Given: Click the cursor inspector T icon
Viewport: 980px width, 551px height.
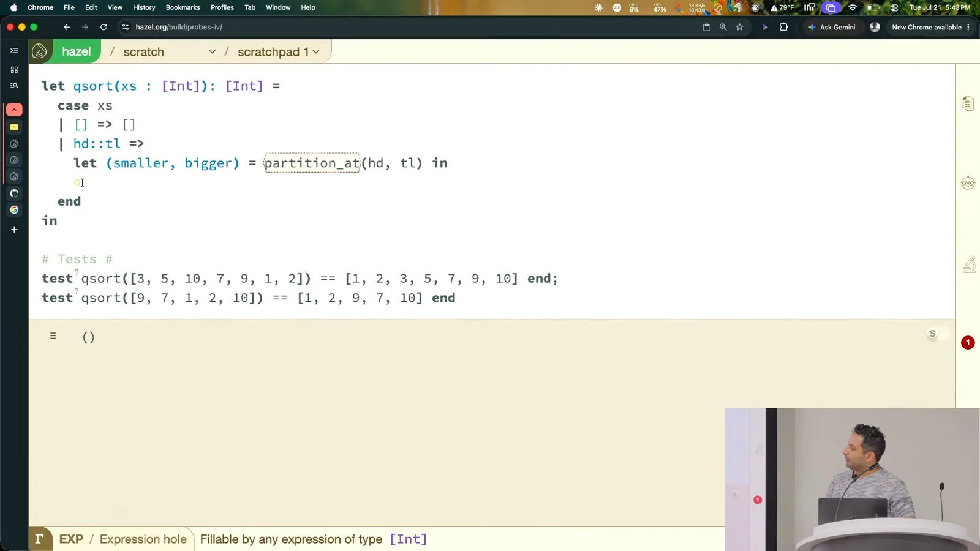Looking at the screenshot, I should (40, 539).
